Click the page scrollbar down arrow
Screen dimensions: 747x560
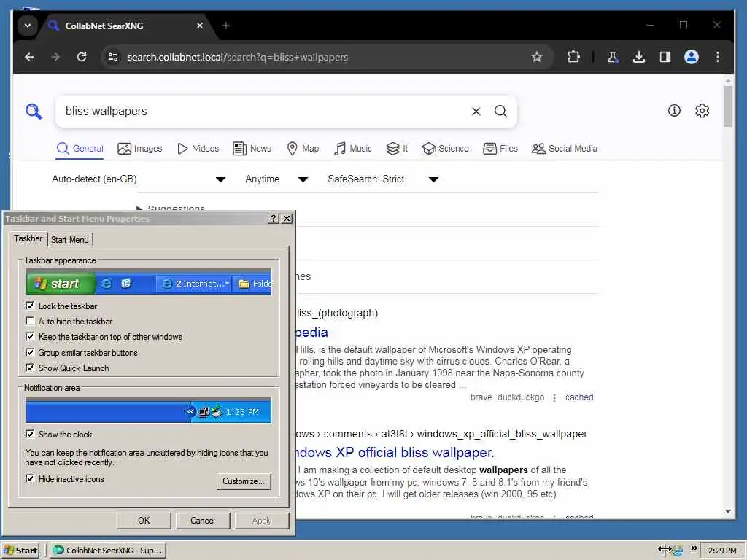(x=727, y=511)
